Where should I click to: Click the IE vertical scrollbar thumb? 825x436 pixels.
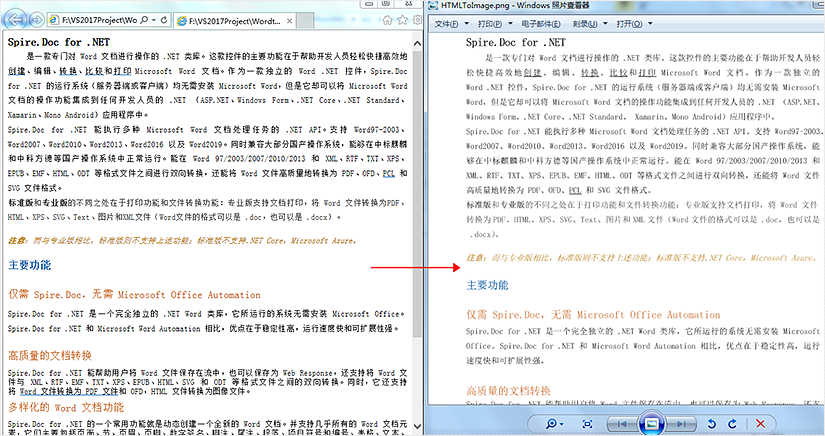point(417,194)
